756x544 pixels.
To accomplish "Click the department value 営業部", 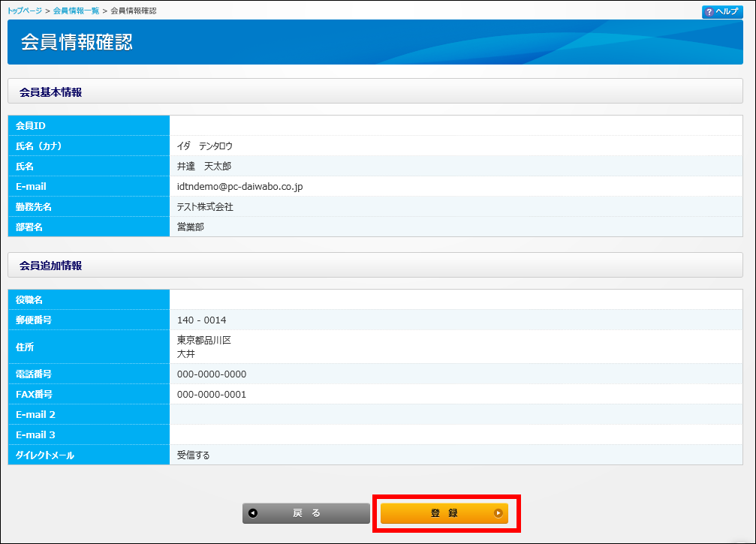I will [191, 227].
